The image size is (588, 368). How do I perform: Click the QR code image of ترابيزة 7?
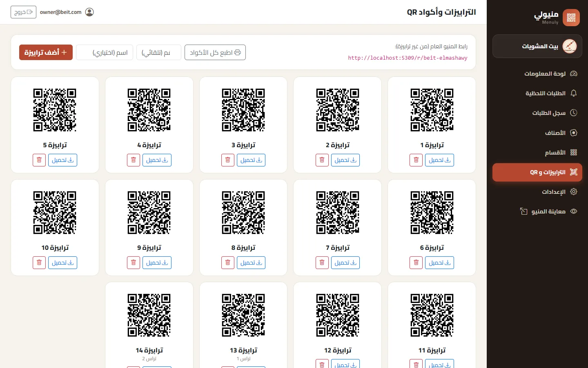click(338, 213)
